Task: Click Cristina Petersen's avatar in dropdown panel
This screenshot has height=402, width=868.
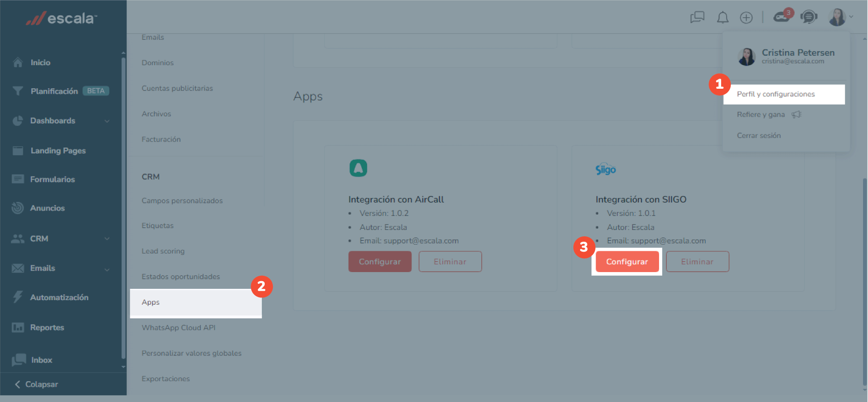Action: pos(747,57)
